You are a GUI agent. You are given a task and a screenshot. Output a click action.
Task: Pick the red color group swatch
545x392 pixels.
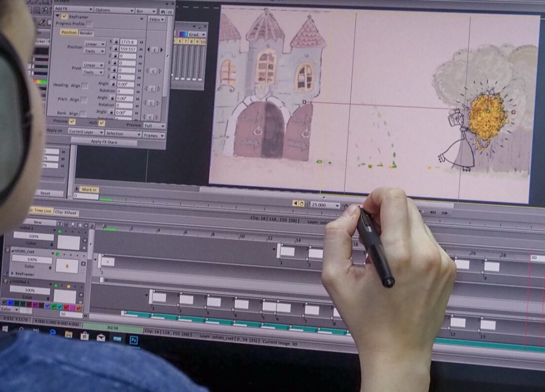pos(66,307)
